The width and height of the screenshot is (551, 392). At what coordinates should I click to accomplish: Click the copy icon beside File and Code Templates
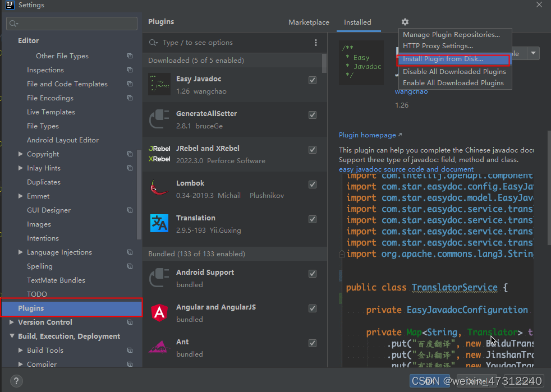[130, 84]
